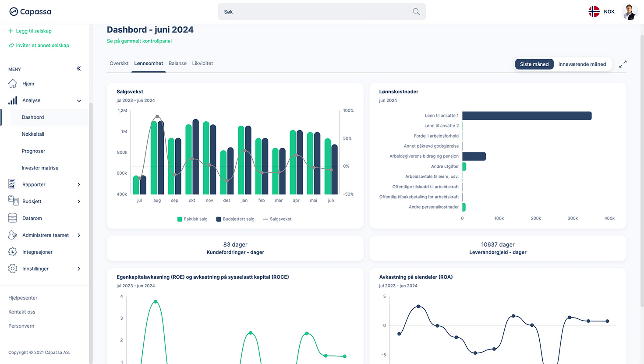Click the Hjem house icon
Image resolution: width=644 pixels, height=364 pixels.
(x=13, y=84)
